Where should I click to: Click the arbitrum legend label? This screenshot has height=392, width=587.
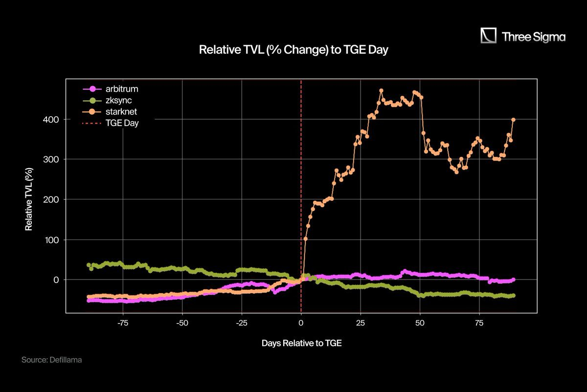click(121, 89)
